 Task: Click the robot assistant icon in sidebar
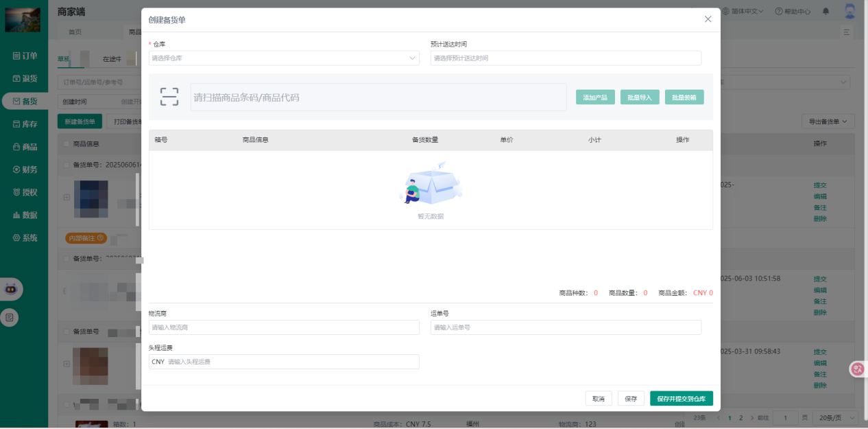(10, 289)
